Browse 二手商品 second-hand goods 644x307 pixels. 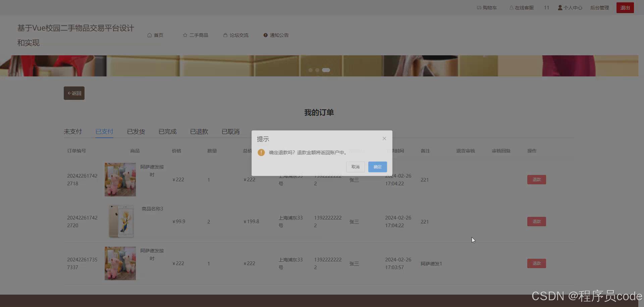pos(196,35)
